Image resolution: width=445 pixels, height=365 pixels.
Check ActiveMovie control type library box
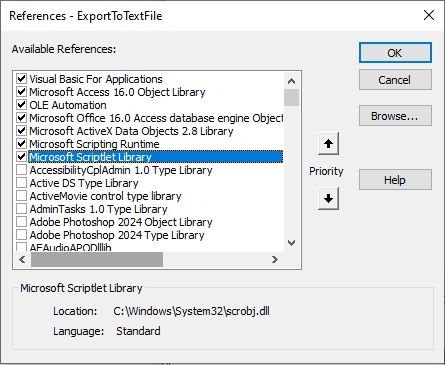[22, 196]
